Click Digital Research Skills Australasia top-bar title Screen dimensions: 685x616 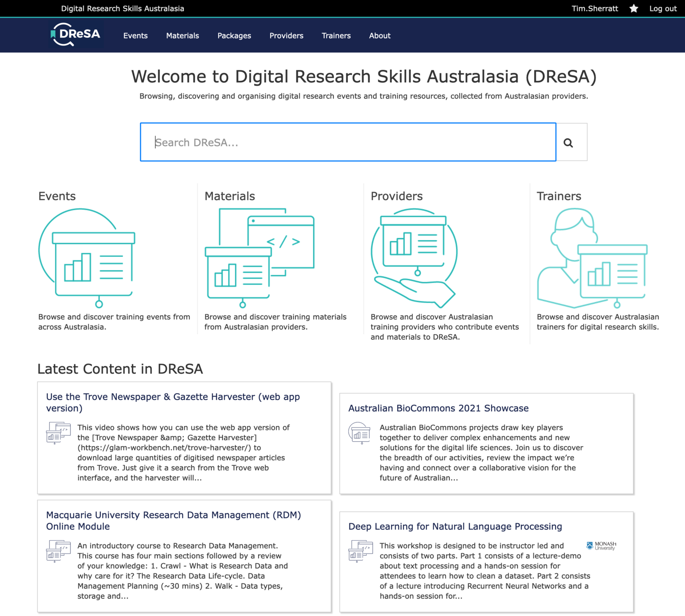point(123,9)
